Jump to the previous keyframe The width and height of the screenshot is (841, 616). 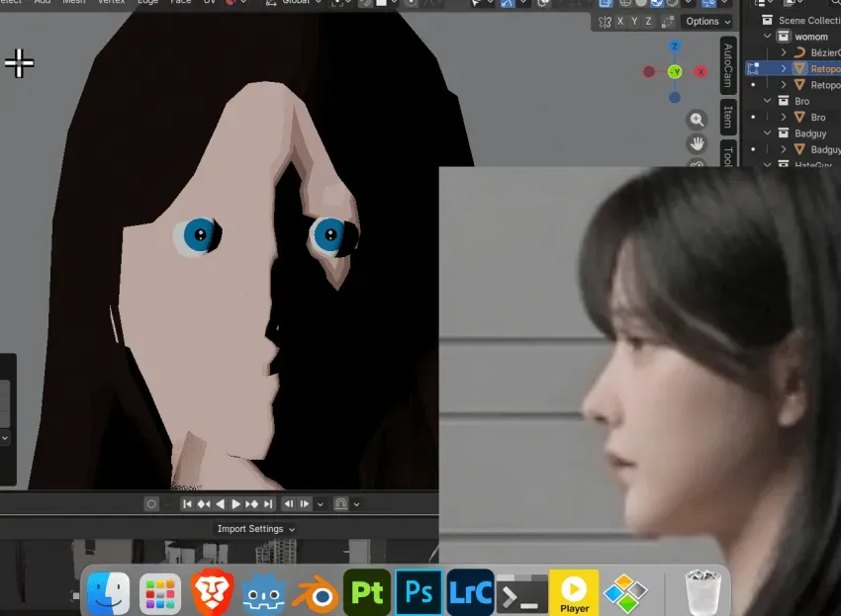[x=204, y=504]
